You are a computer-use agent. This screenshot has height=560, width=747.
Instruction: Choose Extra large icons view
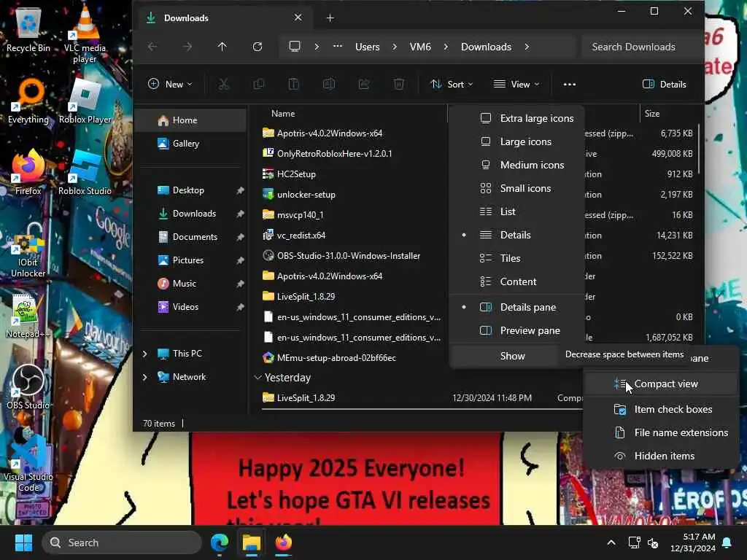pyautogui.click(x=517, y=118)
